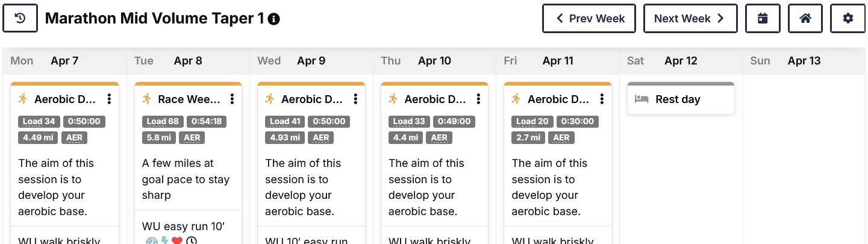Click the heart icon in Tuesday's workout

pos(177,242)
